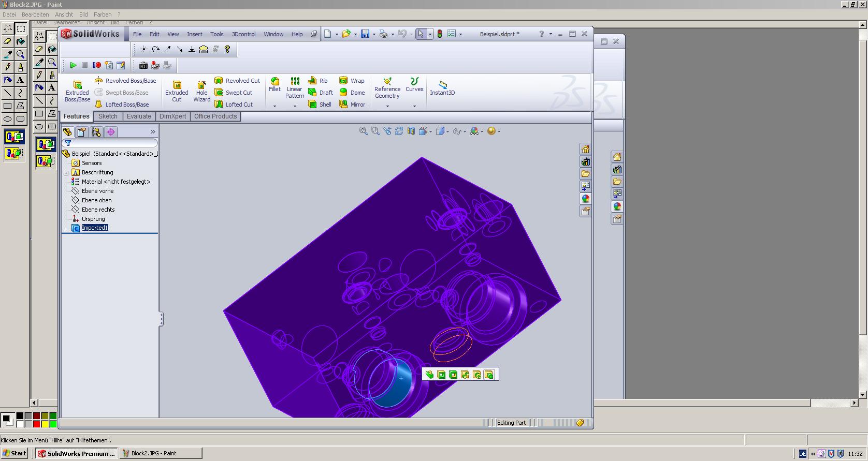This screenshot has width=868, height=461.
Task: Expand the Beschriftung tree node
Action: pos(66,173)
